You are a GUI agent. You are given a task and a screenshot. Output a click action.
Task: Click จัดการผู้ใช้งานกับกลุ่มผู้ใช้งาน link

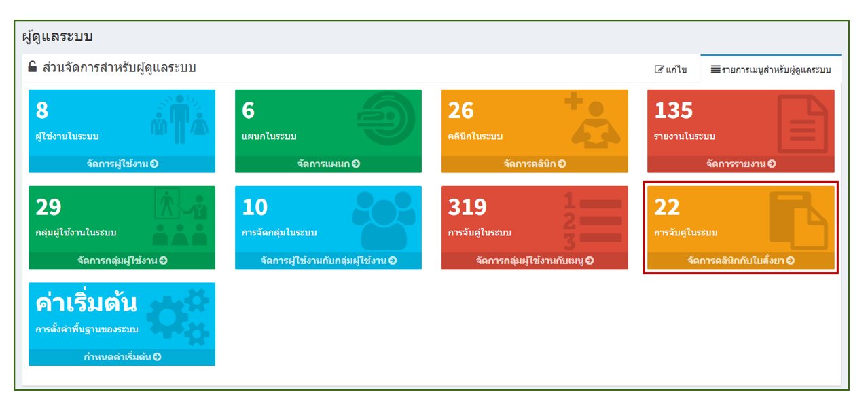[x=328, y=261]
